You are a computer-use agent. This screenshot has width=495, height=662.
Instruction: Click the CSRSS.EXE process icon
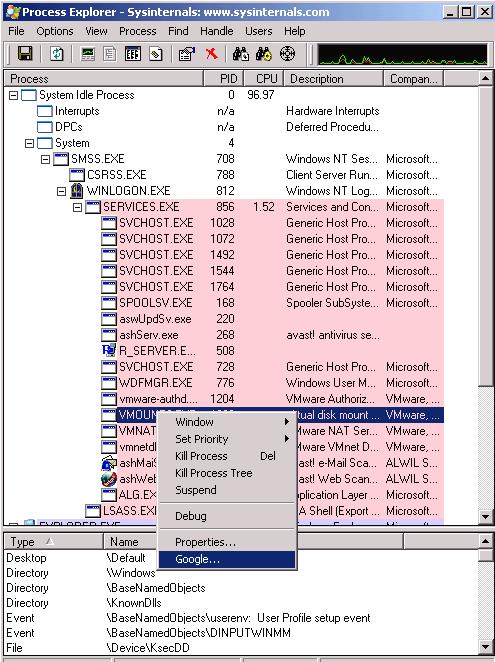click(77, 175)
